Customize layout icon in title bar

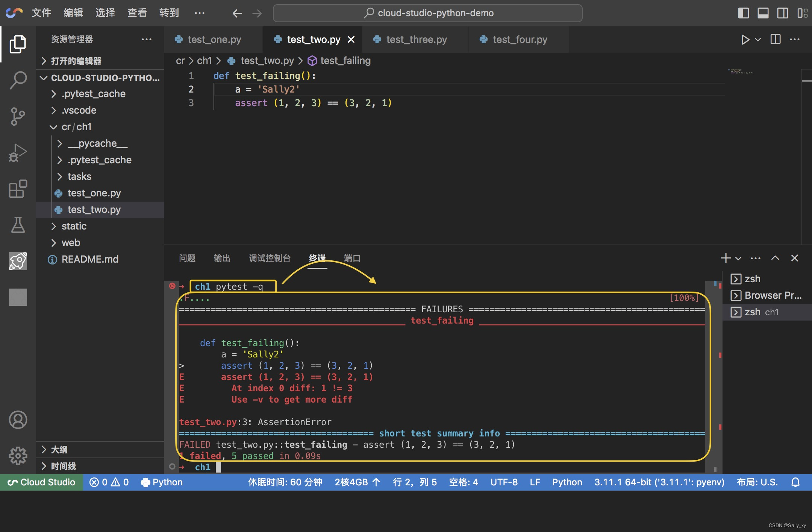802,13
